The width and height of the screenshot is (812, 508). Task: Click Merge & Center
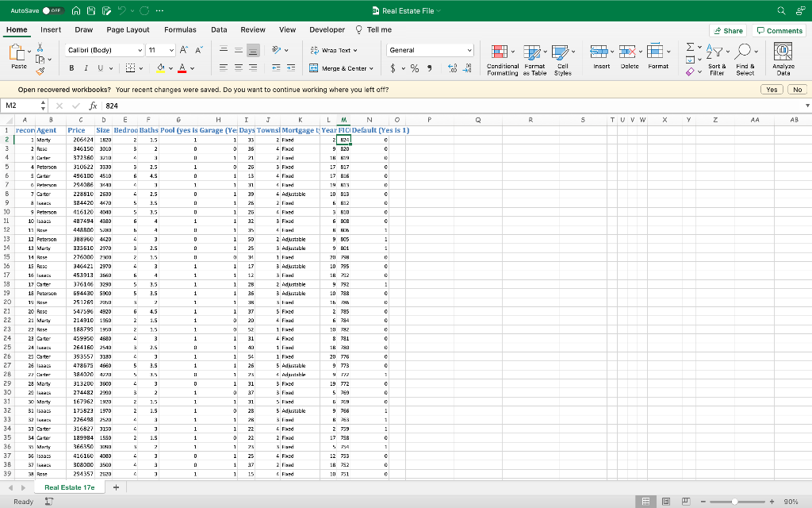coord(341,68)
